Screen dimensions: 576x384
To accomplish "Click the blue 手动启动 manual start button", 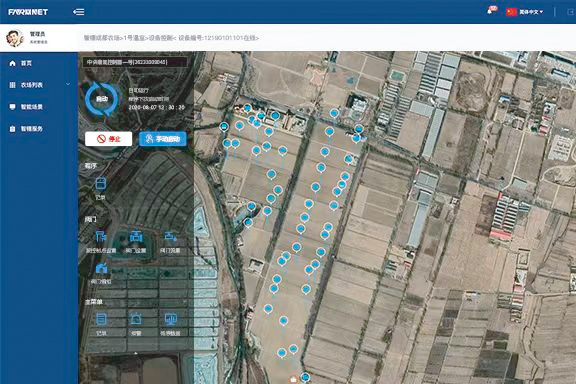I will click(x=163, y=139).
